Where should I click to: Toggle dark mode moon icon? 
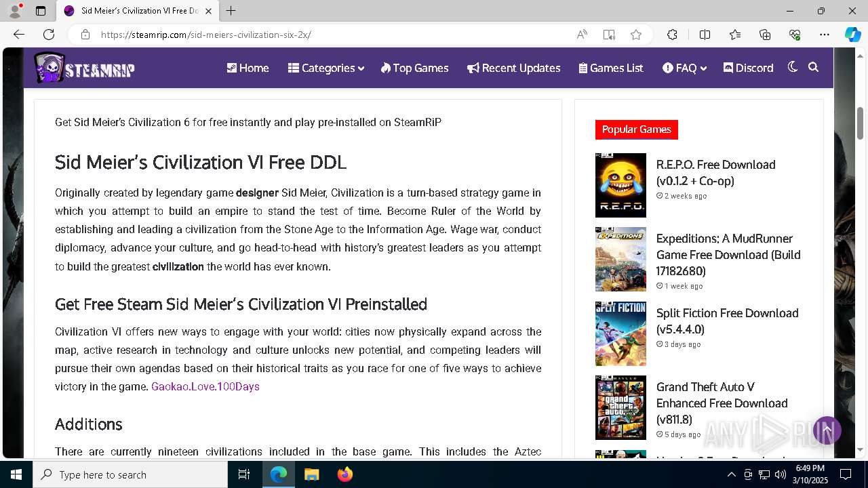point(793,67)
